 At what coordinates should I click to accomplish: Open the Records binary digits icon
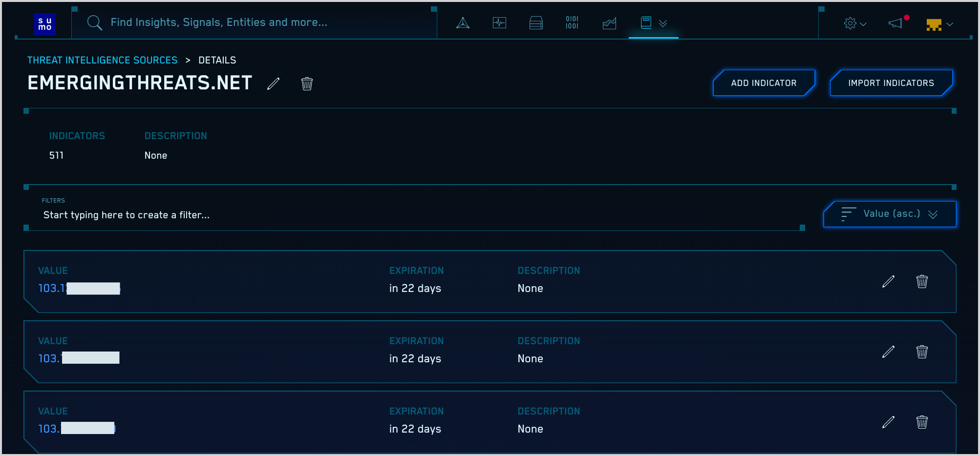tap(572, 23)
